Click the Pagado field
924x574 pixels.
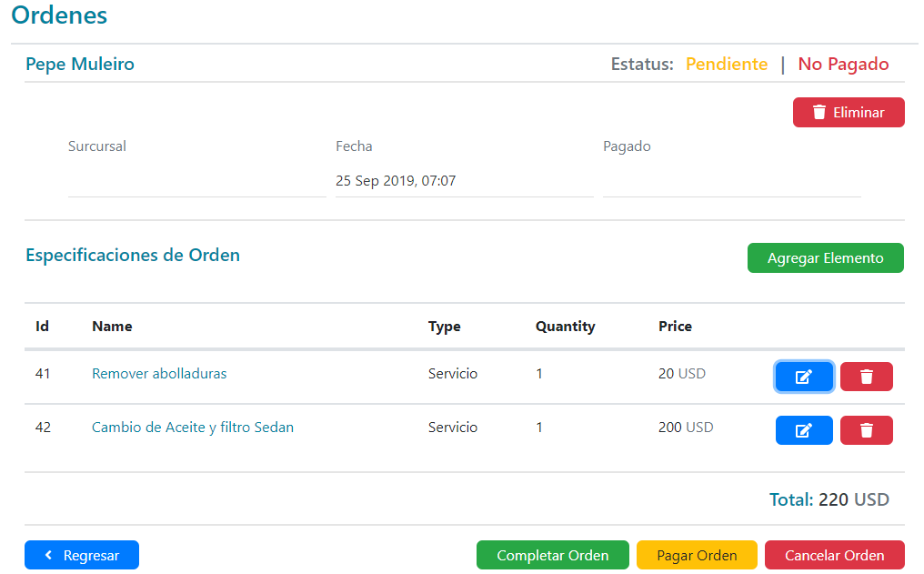pyautogui.click(x=731, y=181)
